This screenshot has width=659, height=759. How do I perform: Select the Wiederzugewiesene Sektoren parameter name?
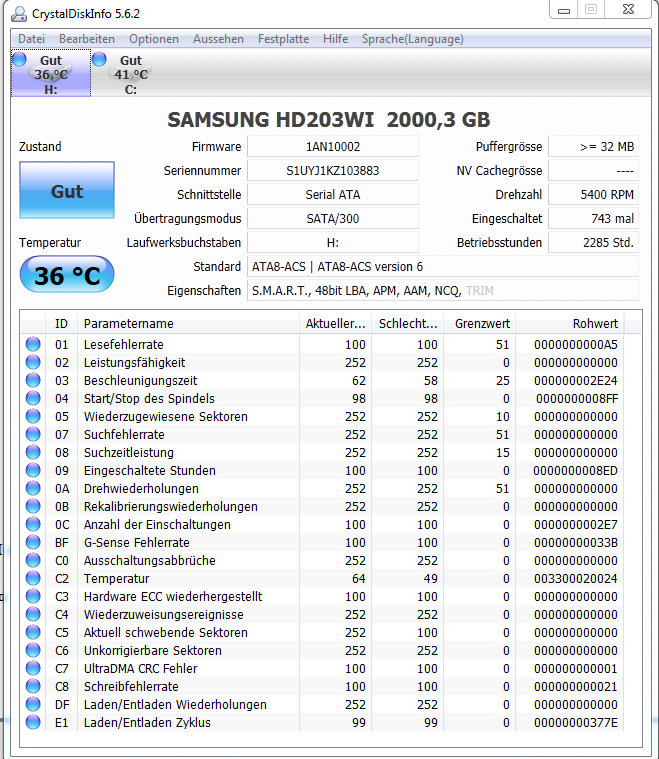coord(166,416)
